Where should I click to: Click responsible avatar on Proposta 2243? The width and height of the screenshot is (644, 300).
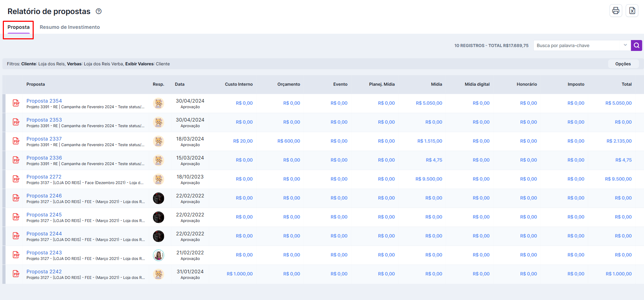[x=159, y=255]
